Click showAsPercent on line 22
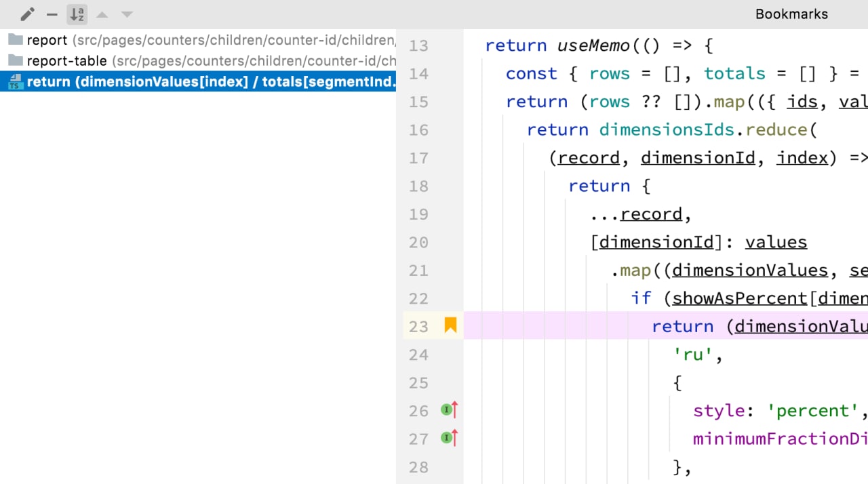 pyautogui.click(x=740, y=298)
